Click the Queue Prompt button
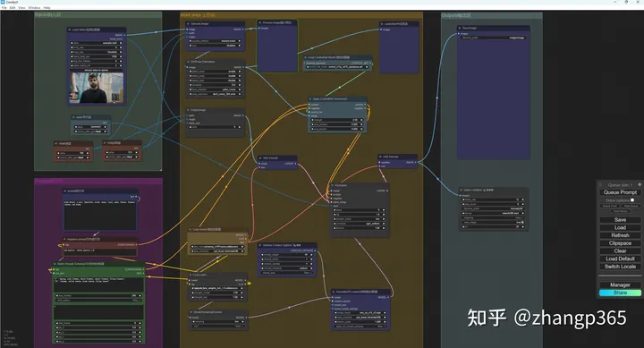The width and height of the screenshot is (644, 348). (x=620, y=192)
